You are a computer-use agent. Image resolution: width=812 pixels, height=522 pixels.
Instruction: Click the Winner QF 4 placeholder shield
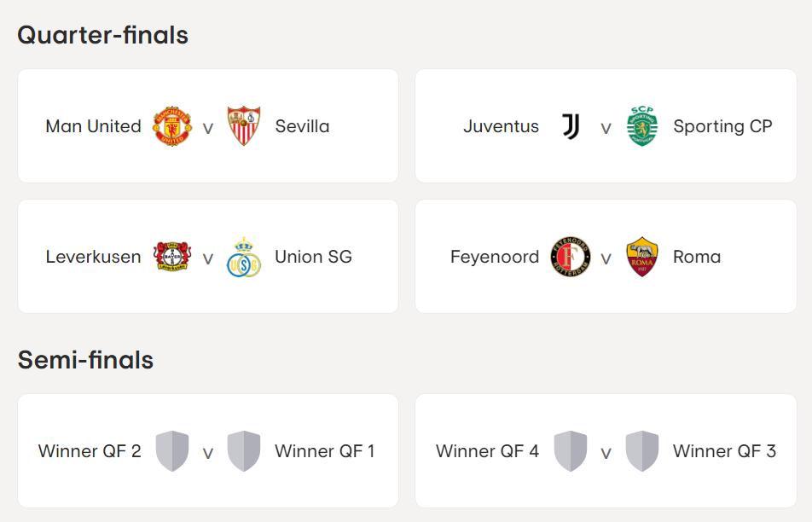pos(571,451)
